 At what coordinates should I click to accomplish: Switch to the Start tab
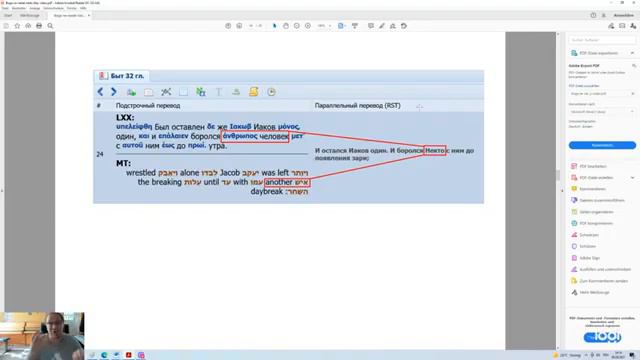(x=8, y=16)
